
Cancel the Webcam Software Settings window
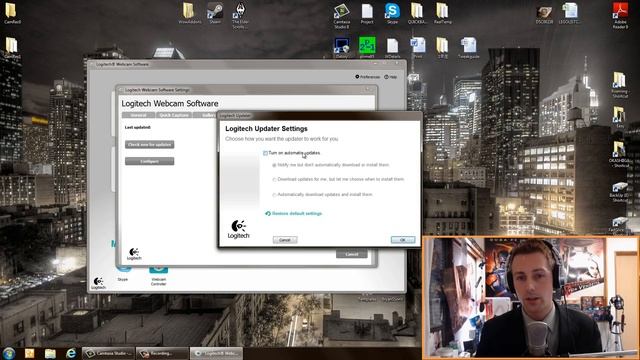click(x=351, y=254)
